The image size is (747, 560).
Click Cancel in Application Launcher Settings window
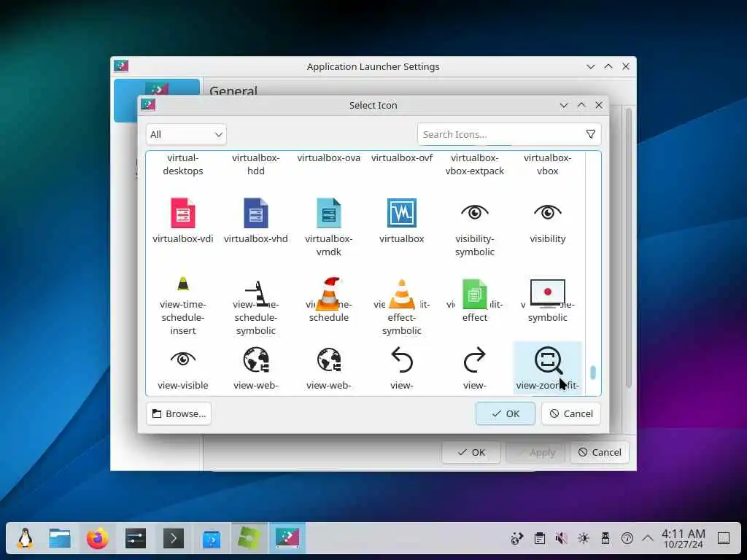600,452
